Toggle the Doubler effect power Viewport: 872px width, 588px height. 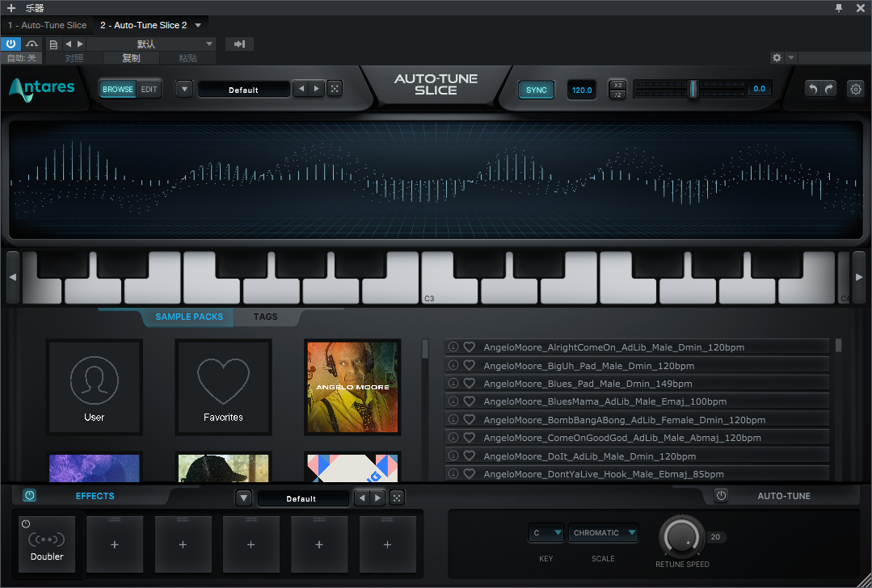[x=26, y=523]
